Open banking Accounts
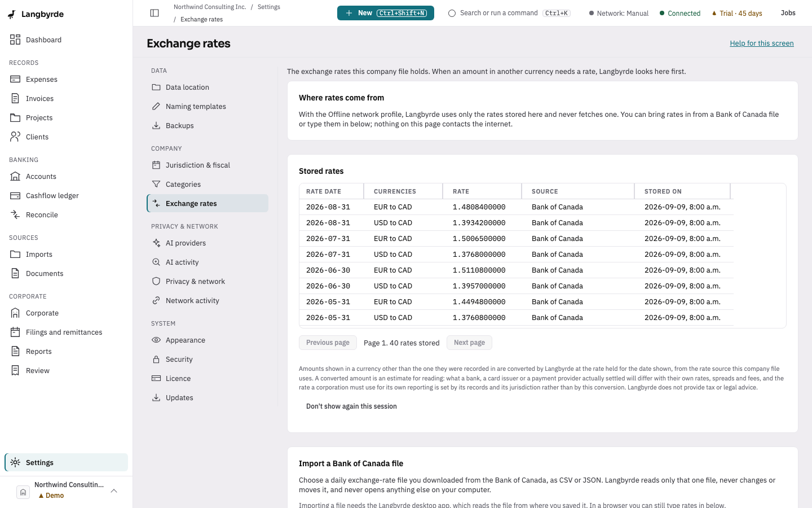 click(x=66, y=177)
